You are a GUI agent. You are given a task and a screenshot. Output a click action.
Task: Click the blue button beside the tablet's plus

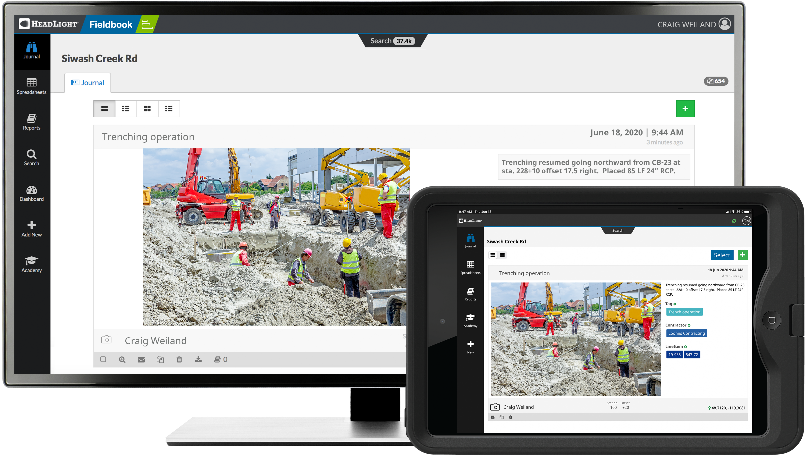(722, 255)
